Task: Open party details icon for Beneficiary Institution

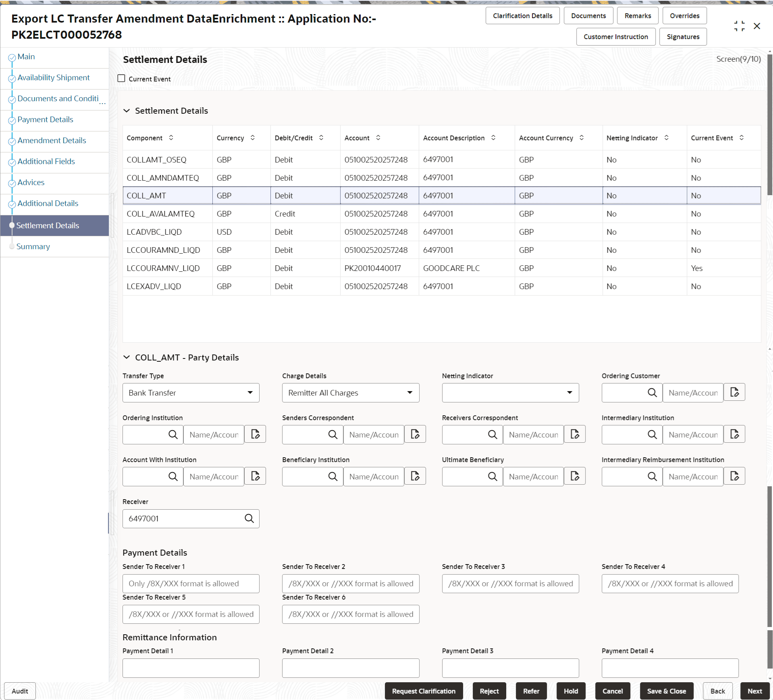Action: 415,476
